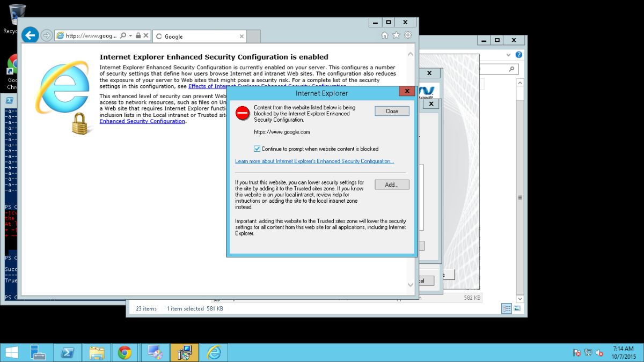644x362 pixels.
Task: Open IE Favorites star icon
Action: pyautogui.click(x=396, y=35)
